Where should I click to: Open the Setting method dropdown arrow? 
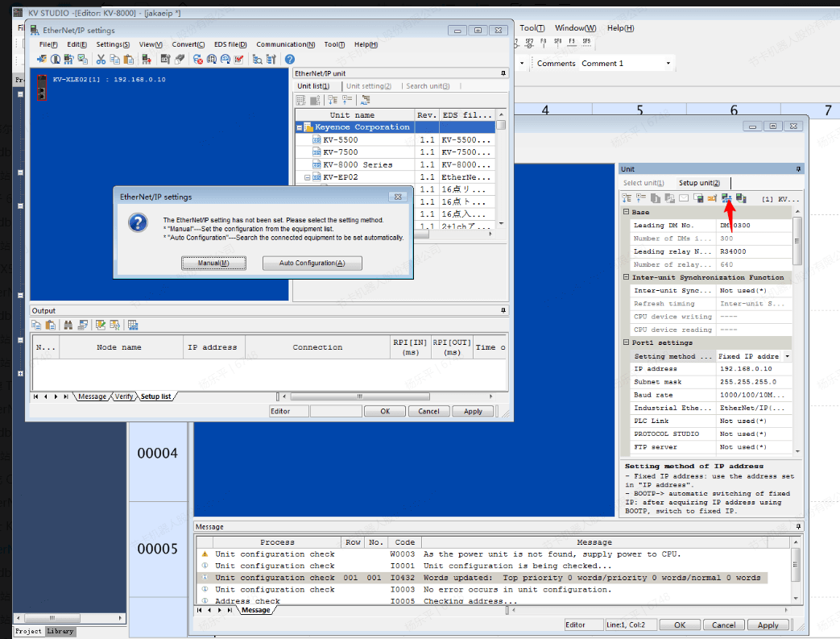787,356
